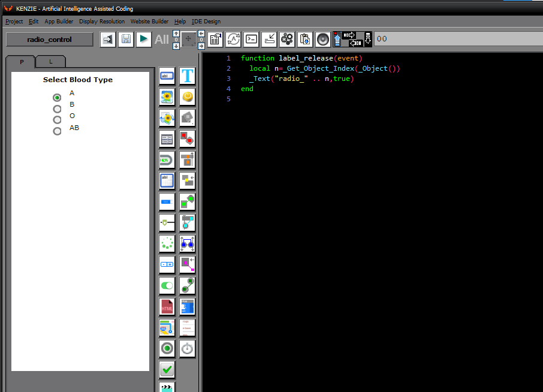Add the HTML file widget

[x=167, y=306]
